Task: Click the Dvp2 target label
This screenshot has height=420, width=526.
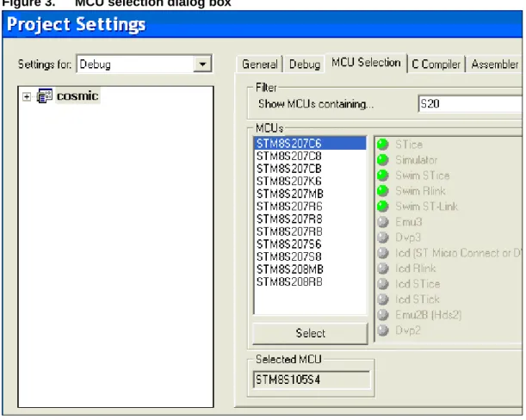Action: tap(408, 330)
